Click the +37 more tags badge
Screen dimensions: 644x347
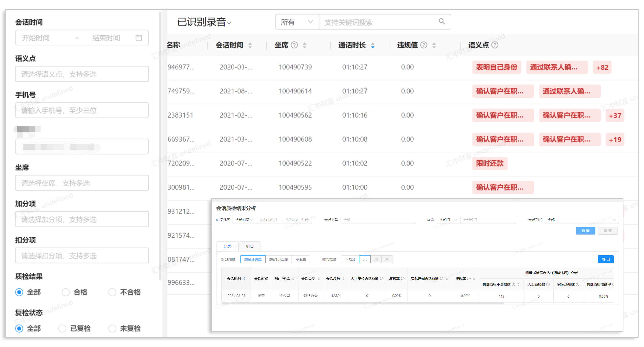(x=615, y=116)
